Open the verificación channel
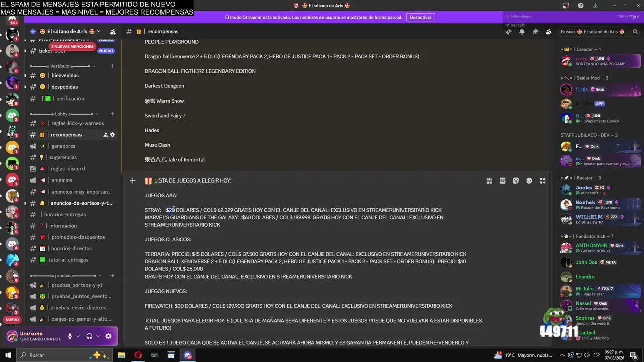Screen dimensions: 644x362 click(x=72, y=99)
